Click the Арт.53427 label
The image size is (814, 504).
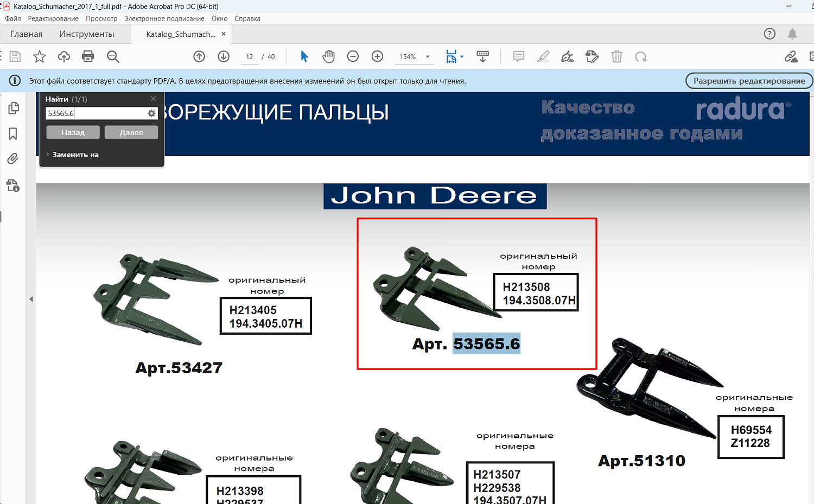(179, 368)
